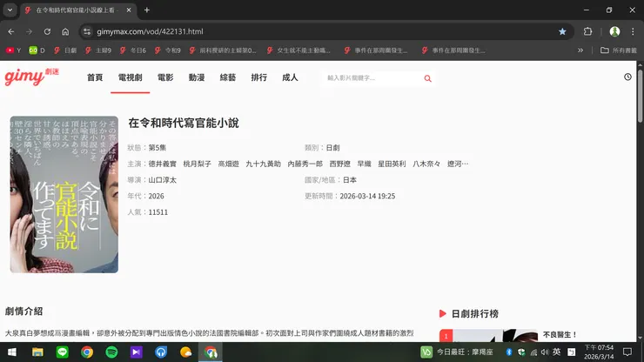Open the 成人 navigation tab
The width and height of the screenshot is (644, 362).
[290, 77]
